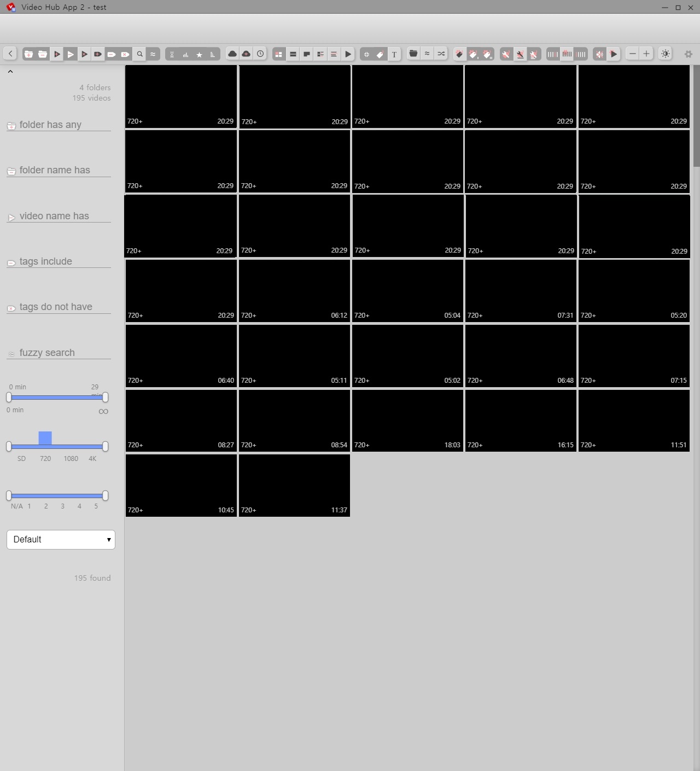Open the video thumbnail with duration 08:27
700x771 pixels.
181,420
